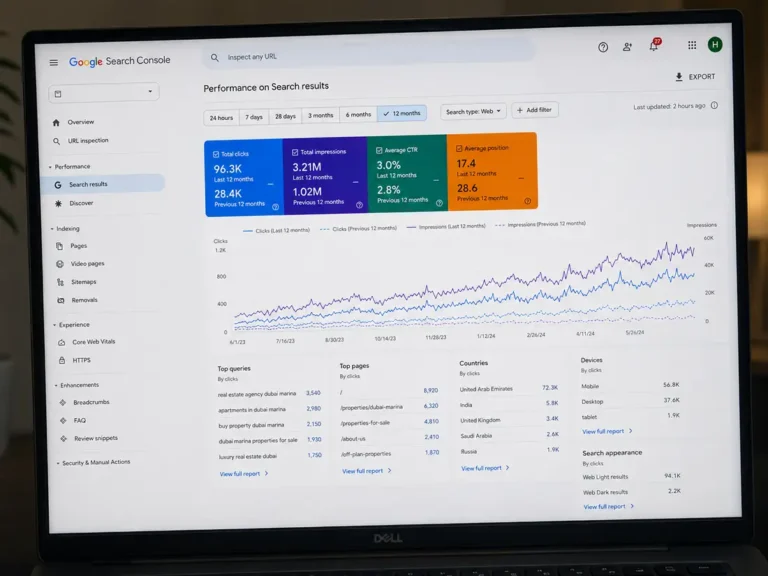Click Average position help icon
Viewport: 768px width, 576px height.
(528, 201)
